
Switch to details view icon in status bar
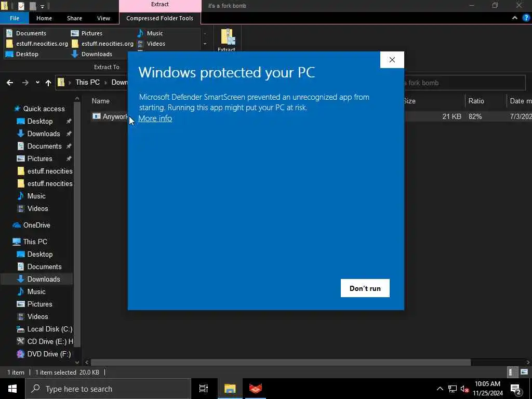coord(511,372)
